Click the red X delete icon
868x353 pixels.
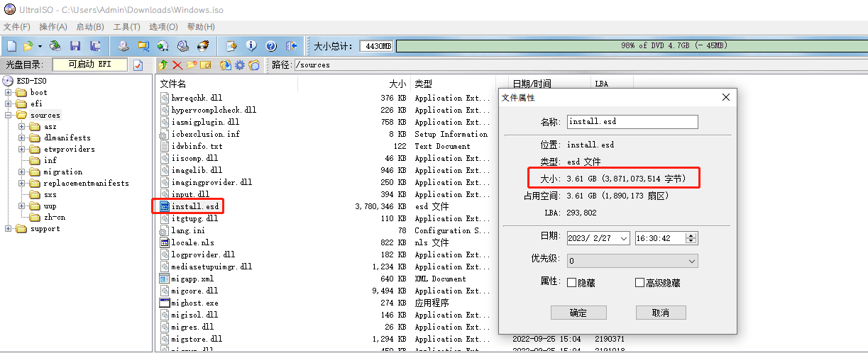coord(177,65)
